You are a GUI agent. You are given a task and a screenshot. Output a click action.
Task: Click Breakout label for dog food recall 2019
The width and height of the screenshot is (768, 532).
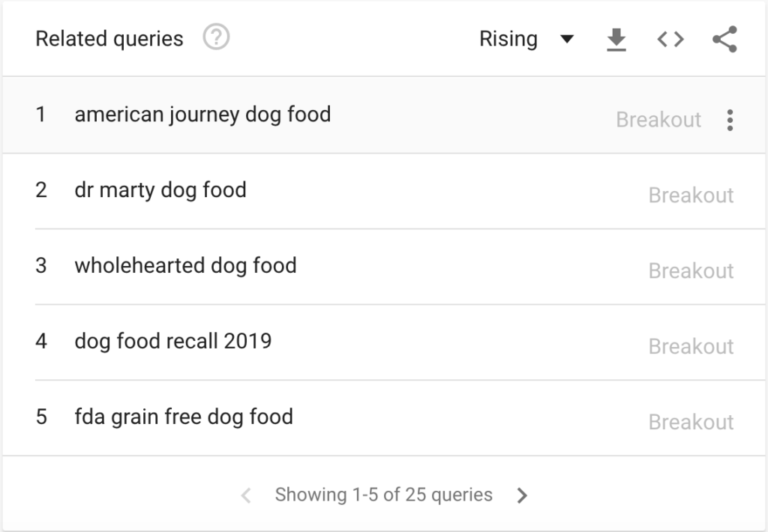point(691,347)
